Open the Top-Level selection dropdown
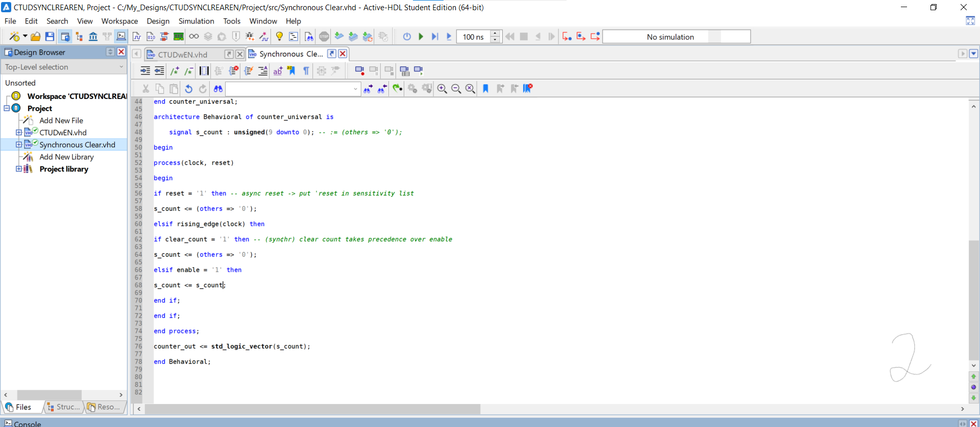980x427 pixels. point(64,67)
